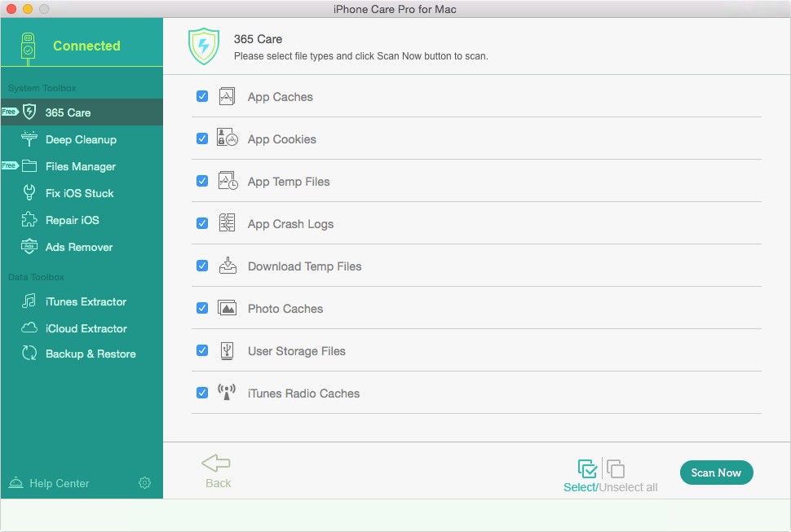The width and height of the screenshot is (791, 532).
Task: Open iCloud Extractor
Action: (82, 328)
